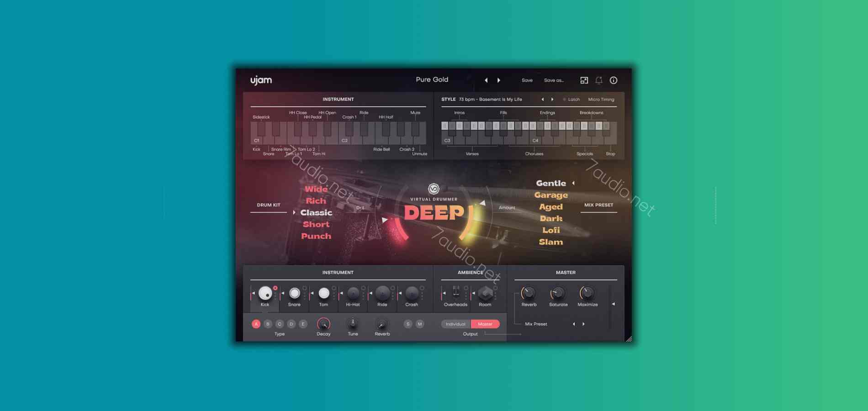Click the Master Reverb knob
Image resolution: width=868 pixels, height=411 pixels.
[x=529, y=293]
